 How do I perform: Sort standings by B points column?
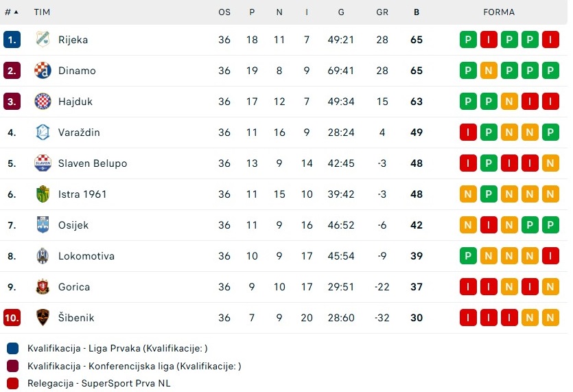coord(417,12)
